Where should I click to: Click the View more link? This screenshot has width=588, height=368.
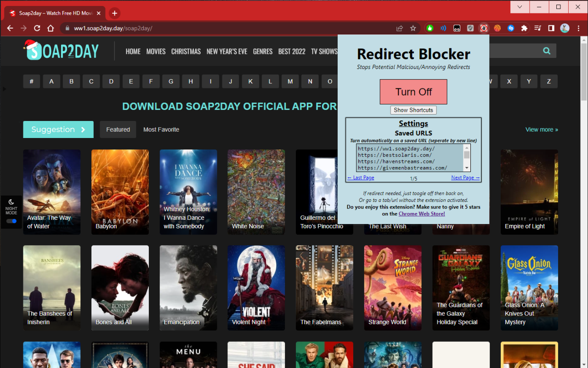tap(542, 130)
